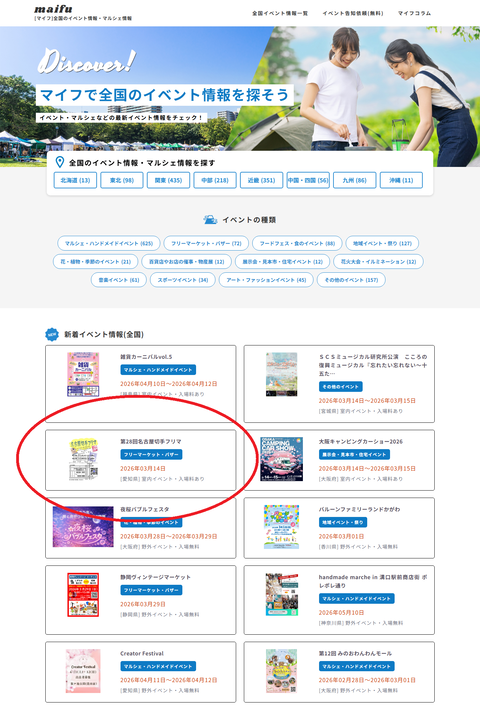Open マイフコラム in the top navigation
The height and width of the screenshot is (712, 480).
[x=414, y=13]
